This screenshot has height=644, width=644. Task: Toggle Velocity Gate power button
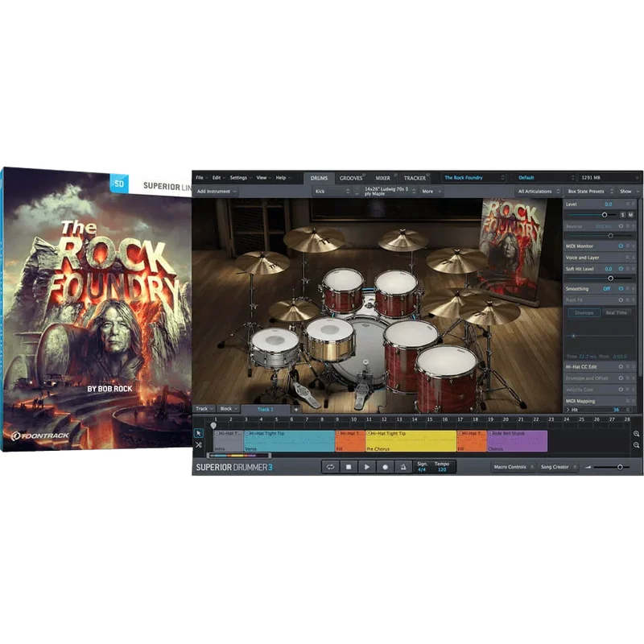(x=621, y=390)
